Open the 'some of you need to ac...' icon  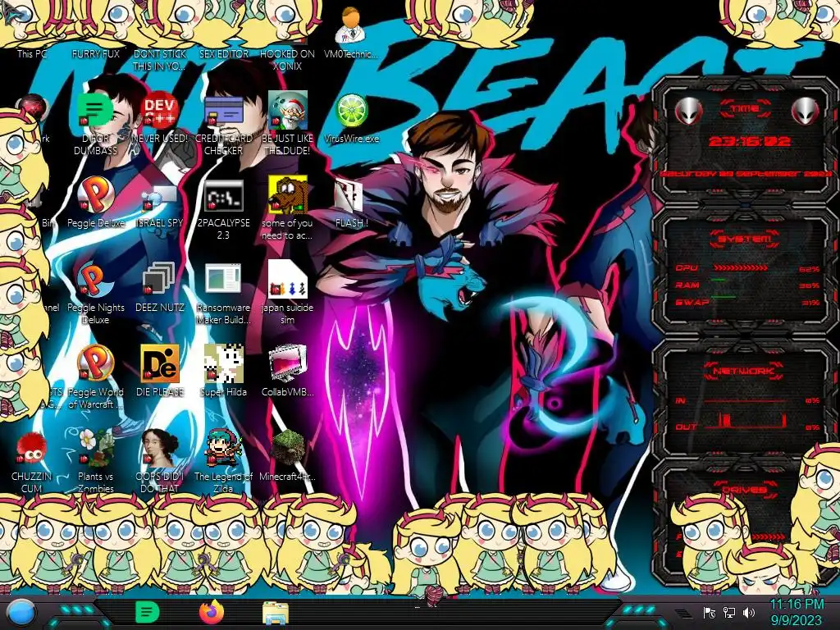tap(287, 209)
